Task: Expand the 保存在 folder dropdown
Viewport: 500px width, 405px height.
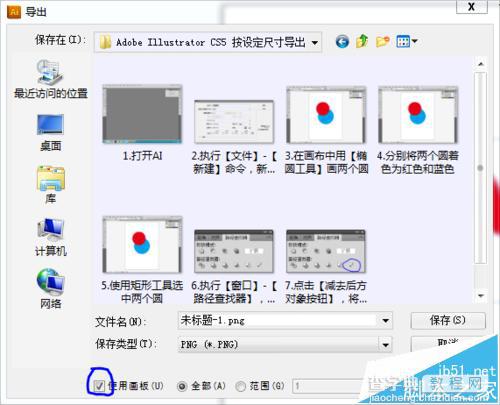Action: pyautogui.click(x=315, y=43)
